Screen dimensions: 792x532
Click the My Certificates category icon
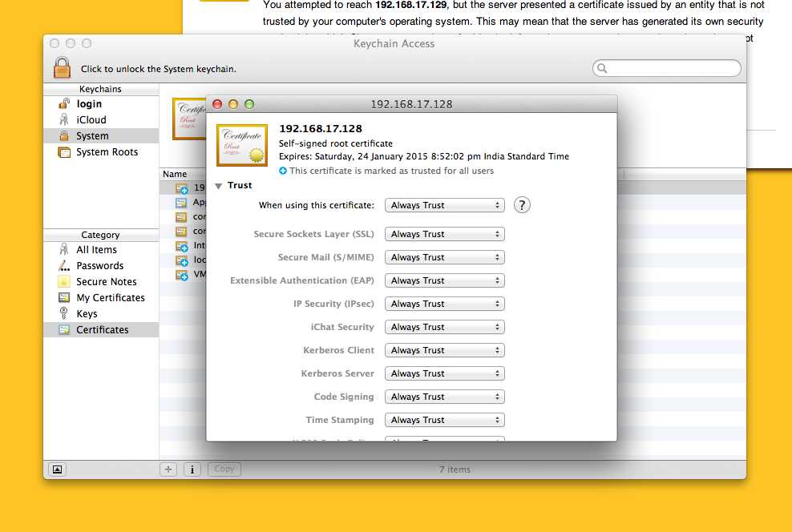pyautogui.click(x=64, y=298)
